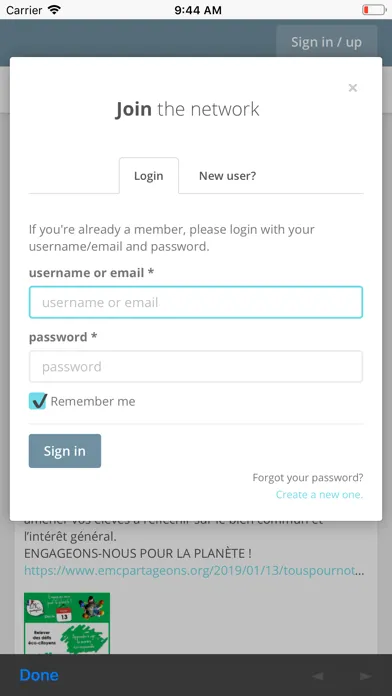
Task: Tap the Carrier label in status bar
Action: [x=24, y=10]
